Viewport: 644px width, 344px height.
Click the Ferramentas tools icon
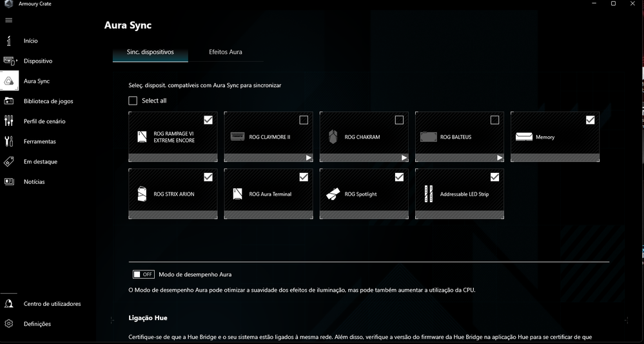(x=9, y=141)
